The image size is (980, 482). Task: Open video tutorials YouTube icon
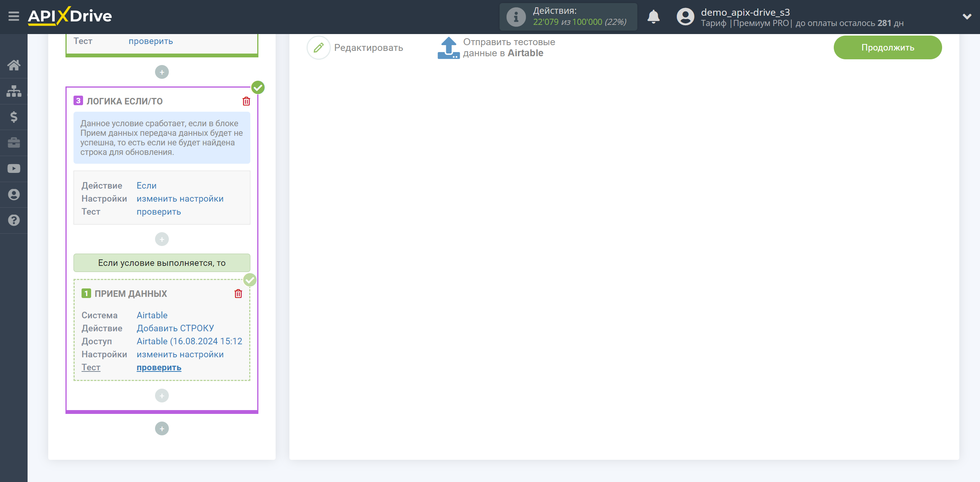coord(14,169)
